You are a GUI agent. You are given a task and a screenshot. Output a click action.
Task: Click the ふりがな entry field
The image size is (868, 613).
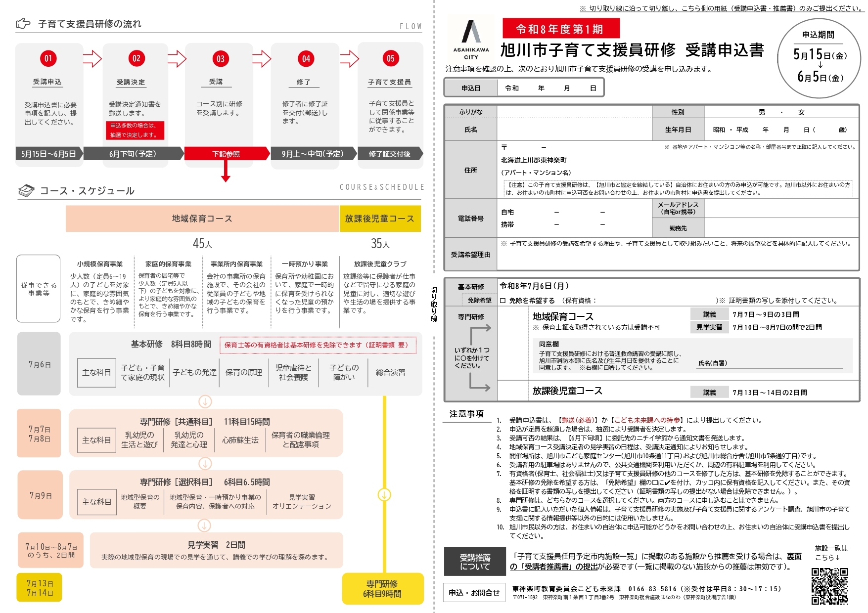pyautogui.click(x=574, y=112)
